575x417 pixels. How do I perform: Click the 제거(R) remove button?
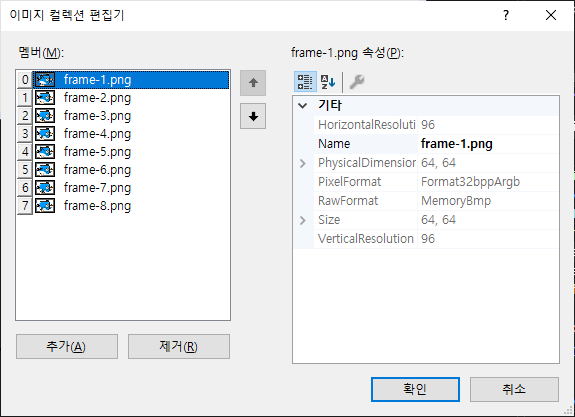click(179, 346)
